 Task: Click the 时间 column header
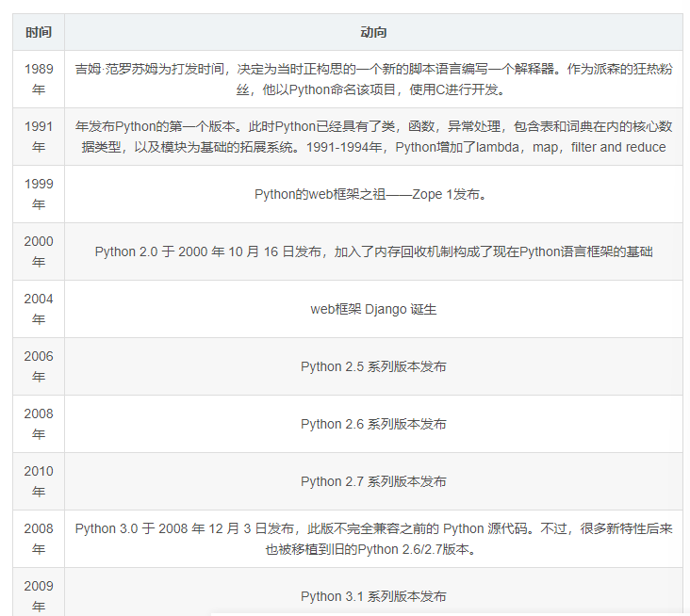(39, 32)
